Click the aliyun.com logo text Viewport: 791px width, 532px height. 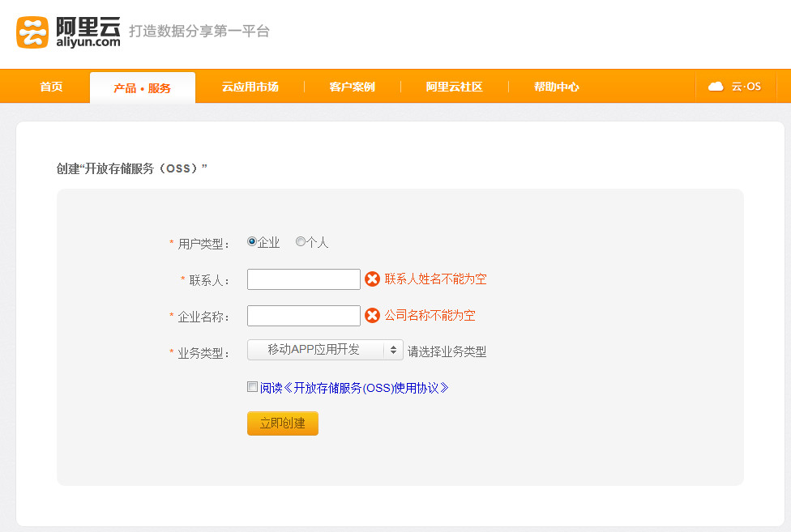[x=88, y=42]
